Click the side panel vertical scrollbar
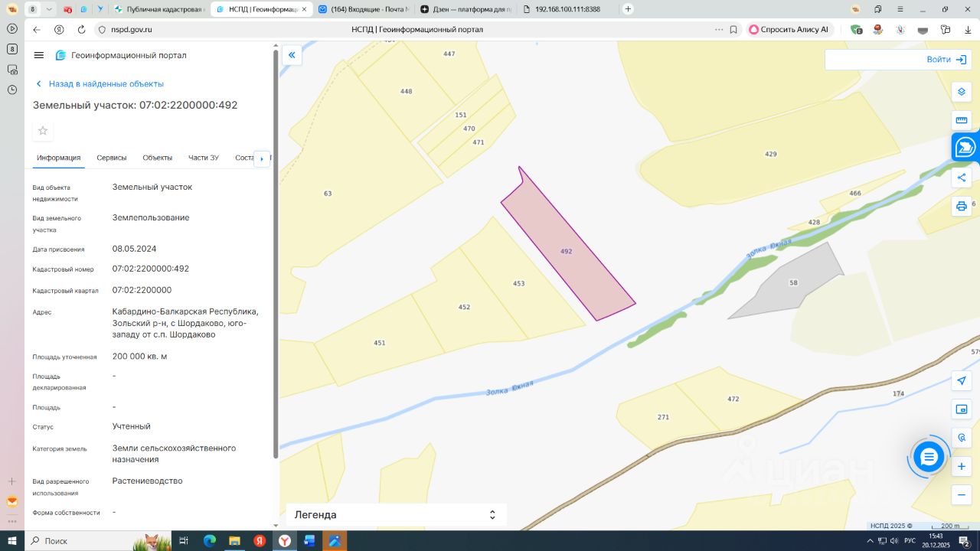This screenshot has width=980, height=551. click(276, 253)
